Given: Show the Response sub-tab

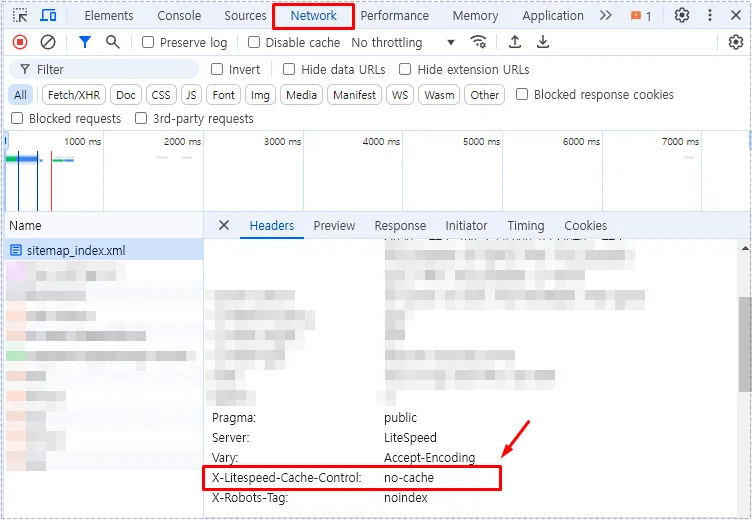Looking at the screenshot, I should tap(400, 225).
